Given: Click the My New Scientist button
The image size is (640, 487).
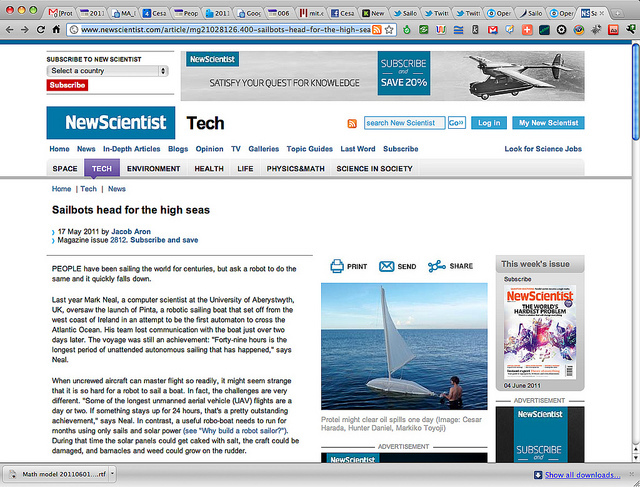Looking at the screenshot, I should [548, 123].
